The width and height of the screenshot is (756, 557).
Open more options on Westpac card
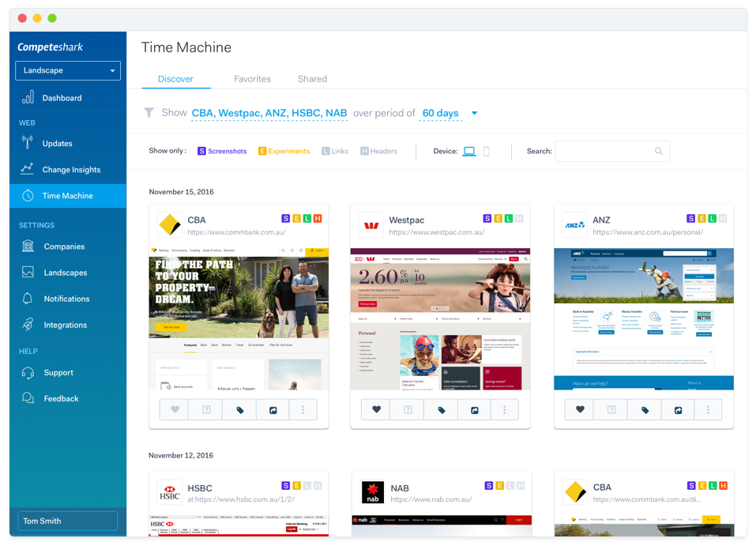click(x=504, y=409)
